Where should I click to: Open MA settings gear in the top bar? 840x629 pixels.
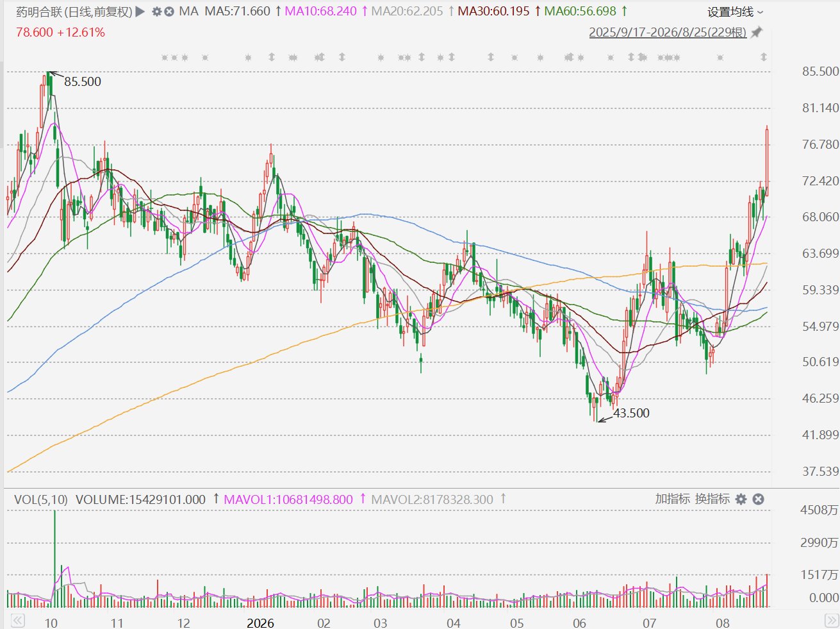click(x=157, y=12)
